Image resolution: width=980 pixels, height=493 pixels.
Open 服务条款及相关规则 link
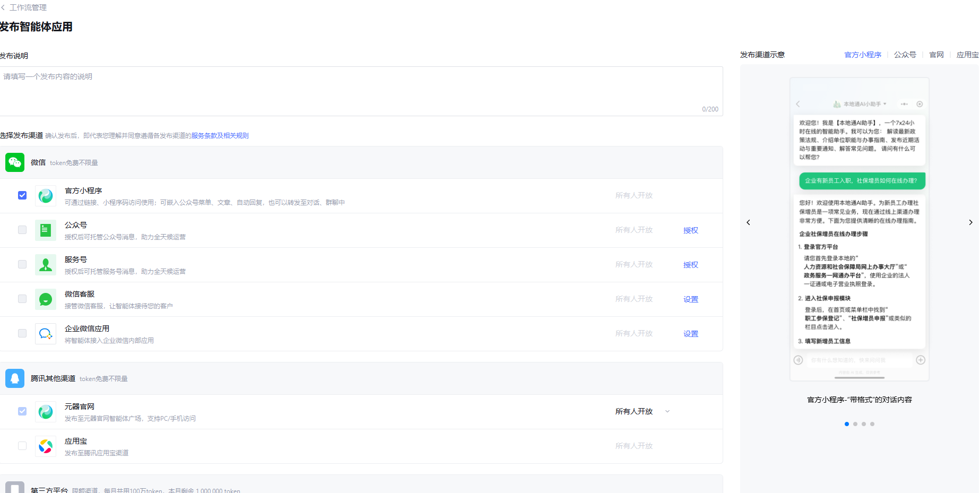(x=220, y=135)
